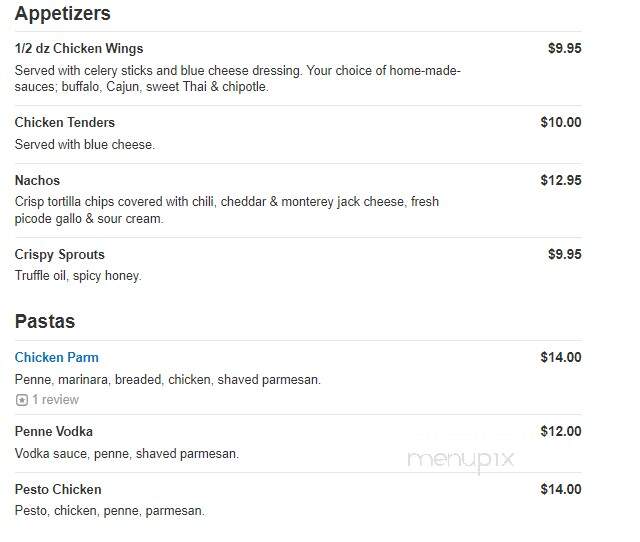Click the Nachos description text
Image resolution: width=640 pixels, height=542 pixels.
(227, 210)
